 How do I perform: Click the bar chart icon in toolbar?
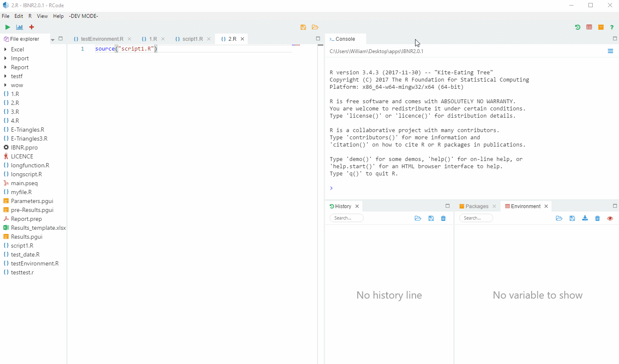click(20, 27)
